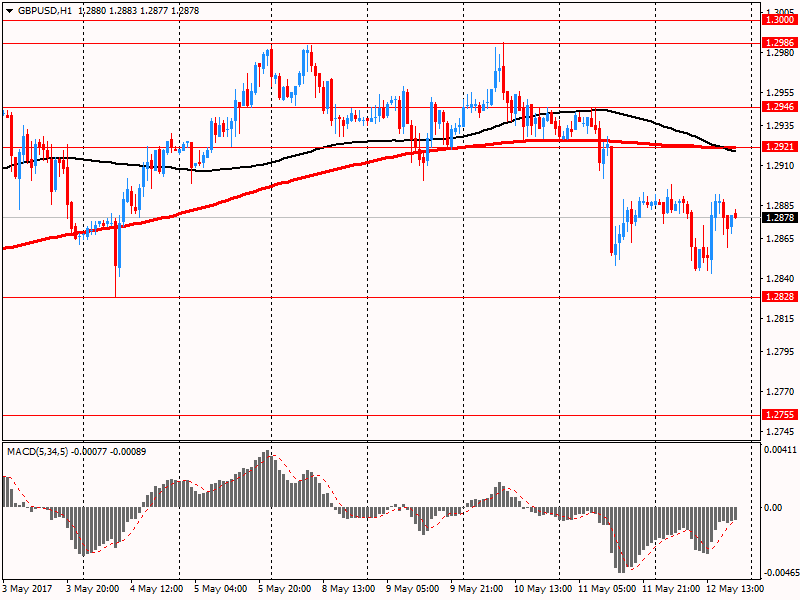Click the 11 May 21:00 time label
Viewport: 800px width, 600px height.
click(x=671, y=589)
